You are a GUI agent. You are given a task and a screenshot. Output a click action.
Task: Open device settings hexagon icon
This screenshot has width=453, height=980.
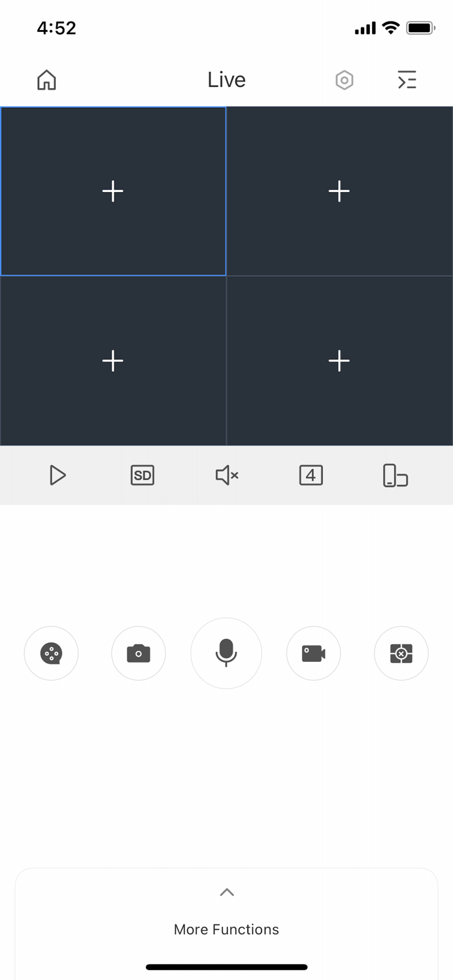coord(344,80)
